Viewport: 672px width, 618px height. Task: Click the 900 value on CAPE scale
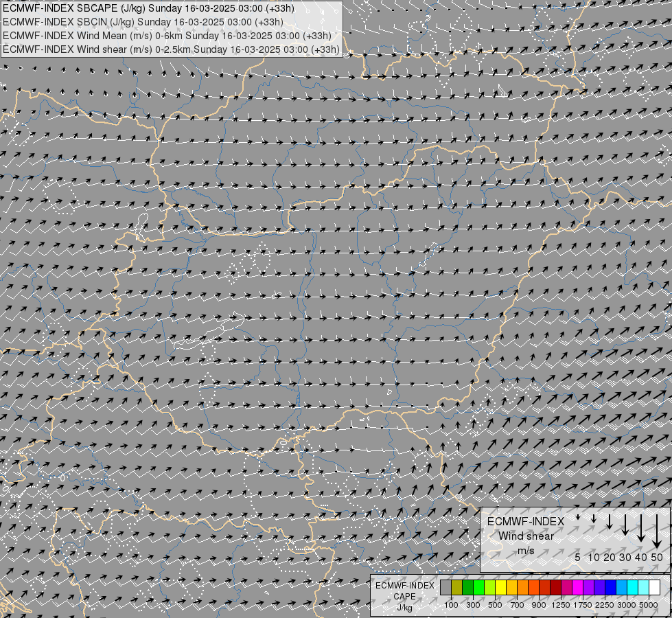tap(539, 605)
